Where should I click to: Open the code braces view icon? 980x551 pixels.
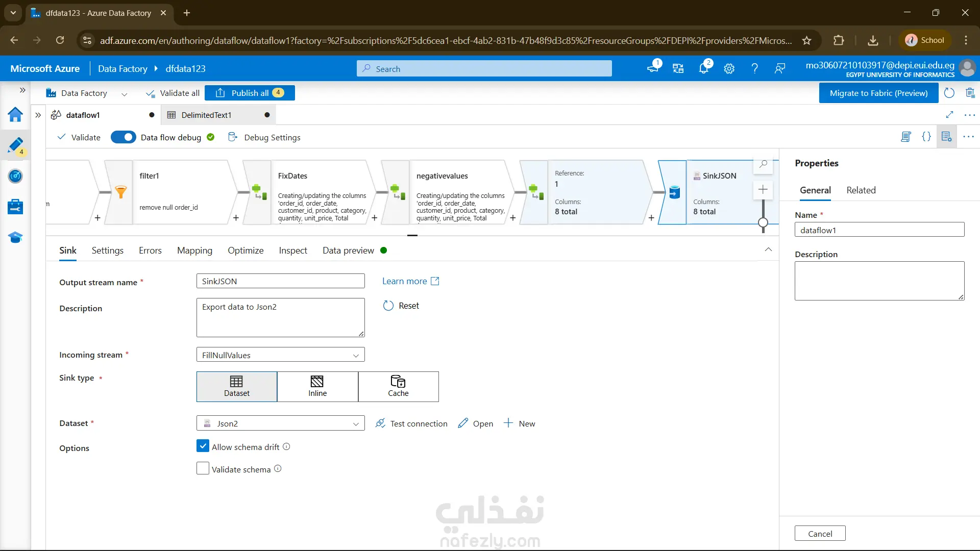(x=926, y=137)
